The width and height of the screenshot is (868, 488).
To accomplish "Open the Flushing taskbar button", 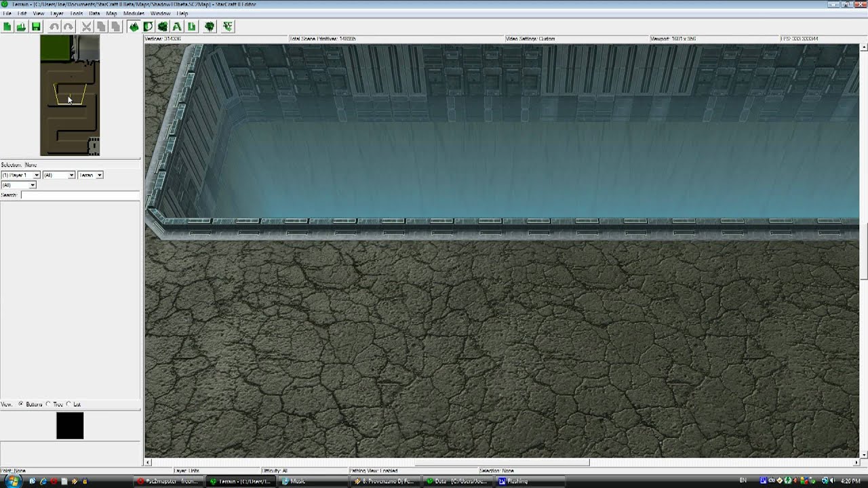I will tap(532, 481).
